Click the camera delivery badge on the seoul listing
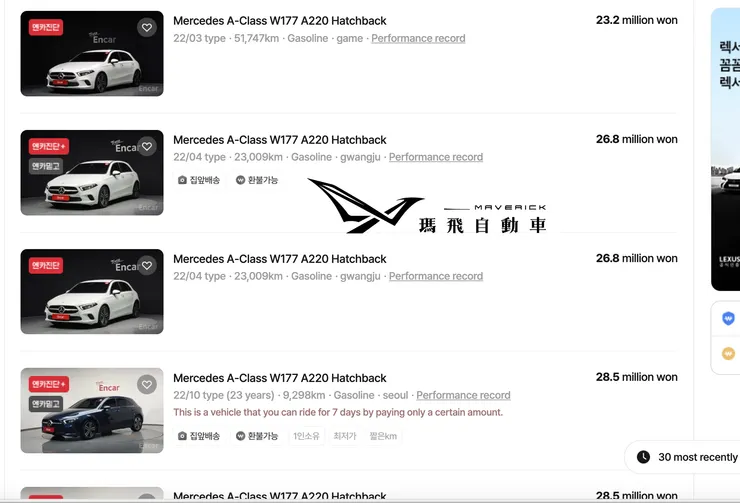The height and width of the screenshot is (503, 740). (199, 436)
